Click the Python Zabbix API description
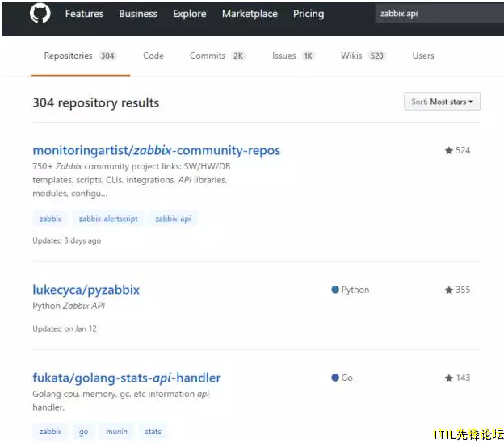 pos(69,306)
